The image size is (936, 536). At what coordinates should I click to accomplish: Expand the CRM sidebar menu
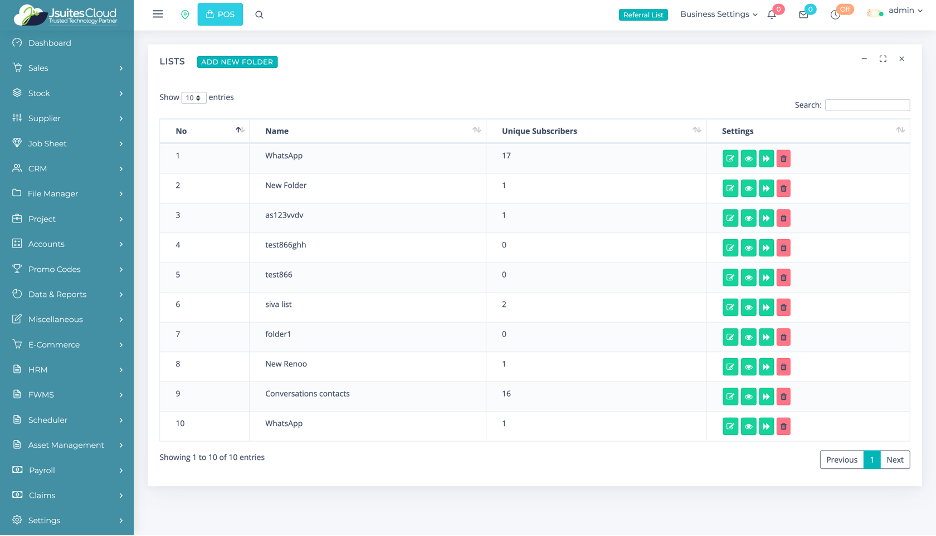pos(67,169)
